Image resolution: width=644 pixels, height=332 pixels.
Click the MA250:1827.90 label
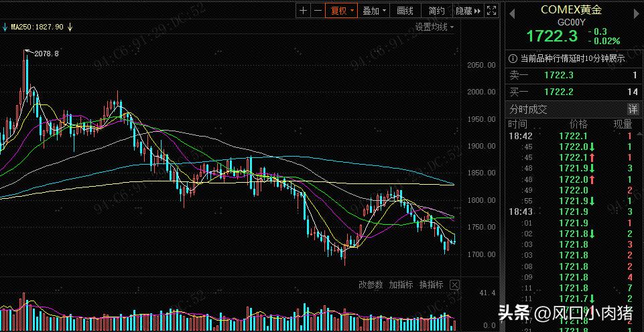click(37, 27)
